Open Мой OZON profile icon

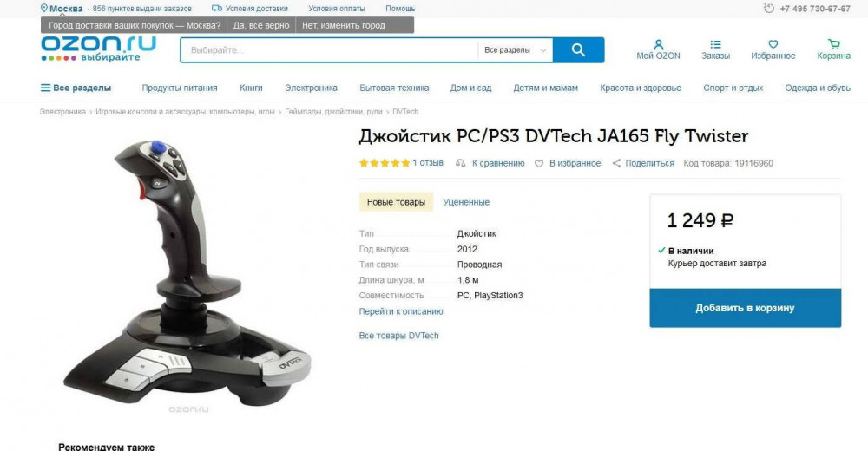point(658,44)
